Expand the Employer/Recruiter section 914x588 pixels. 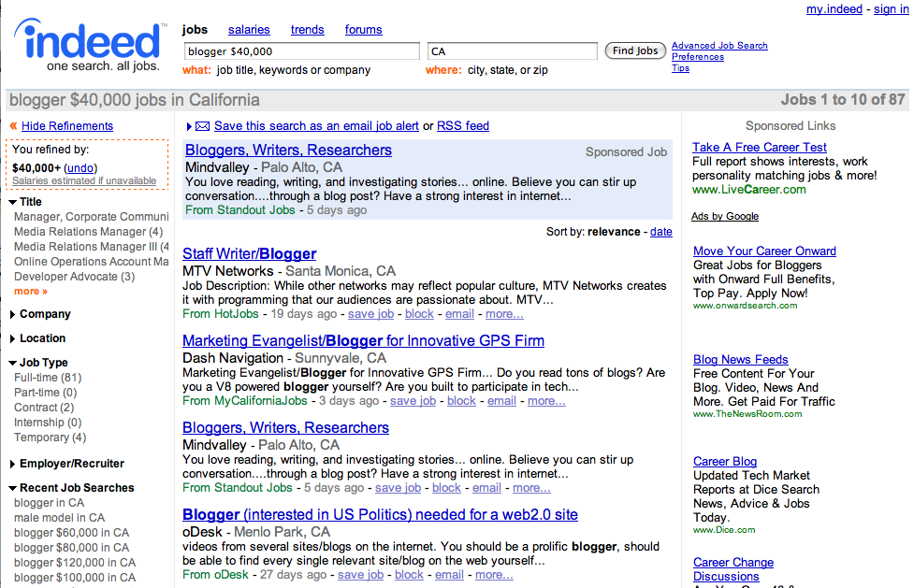coord(13,465)
